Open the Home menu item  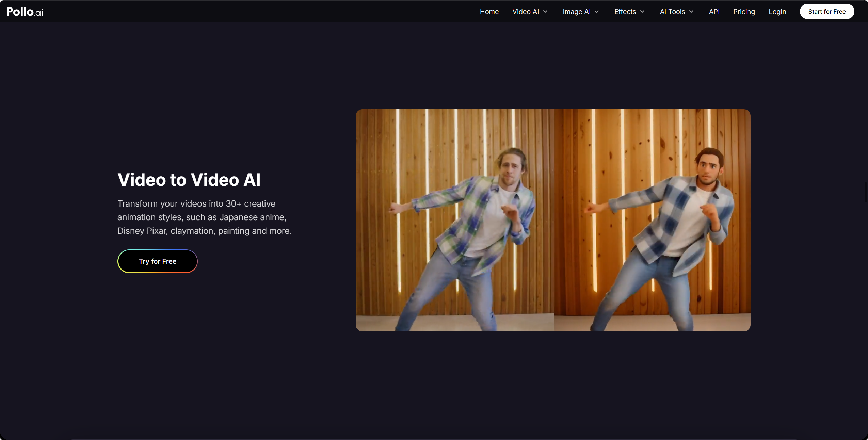(x=489, y=12)
